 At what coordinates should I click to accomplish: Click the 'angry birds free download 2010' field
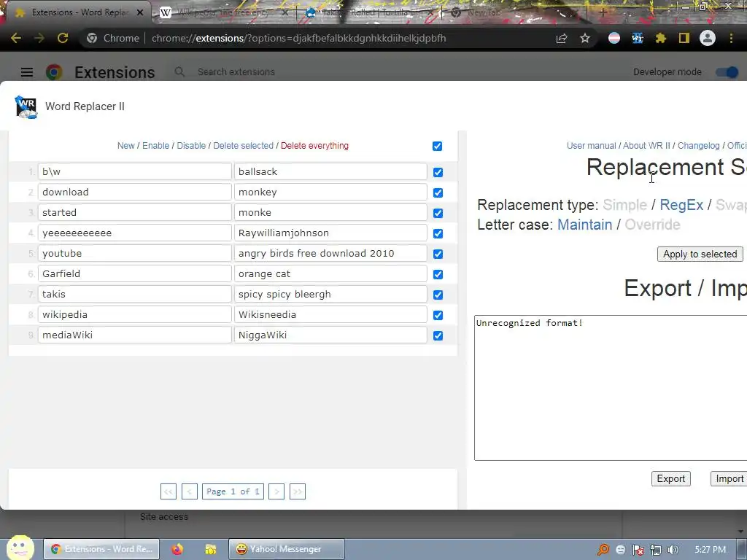click(330, 253)
